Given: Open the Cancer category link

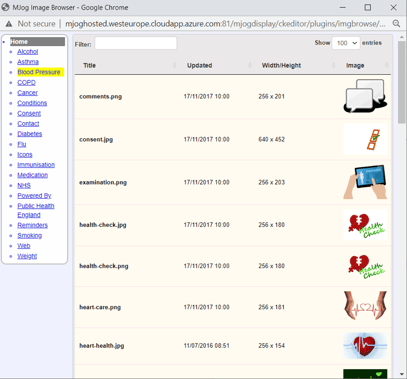Looking at the screenshot, I should (27, 93).
